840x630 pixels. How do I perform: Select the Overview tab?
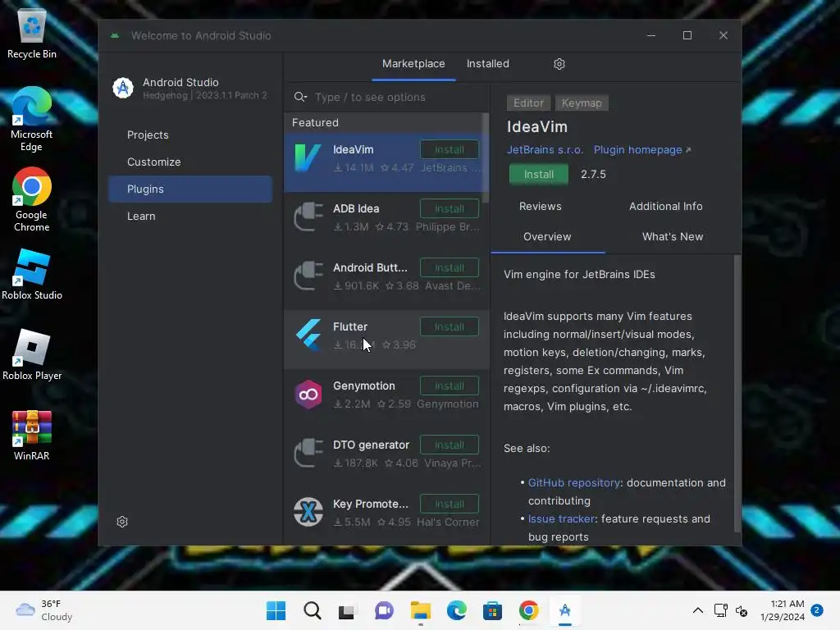point(547,237)
